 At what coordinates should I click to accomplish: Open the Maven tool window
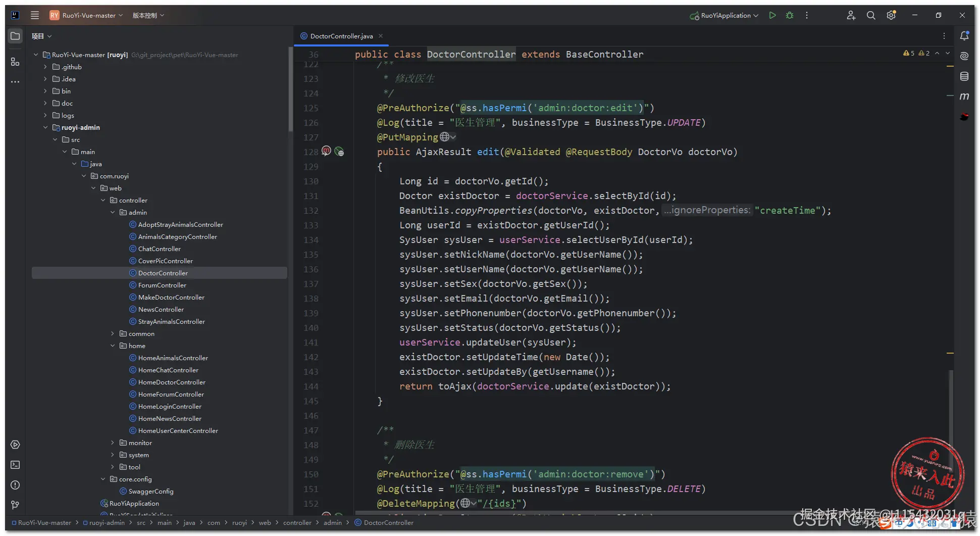964,96
